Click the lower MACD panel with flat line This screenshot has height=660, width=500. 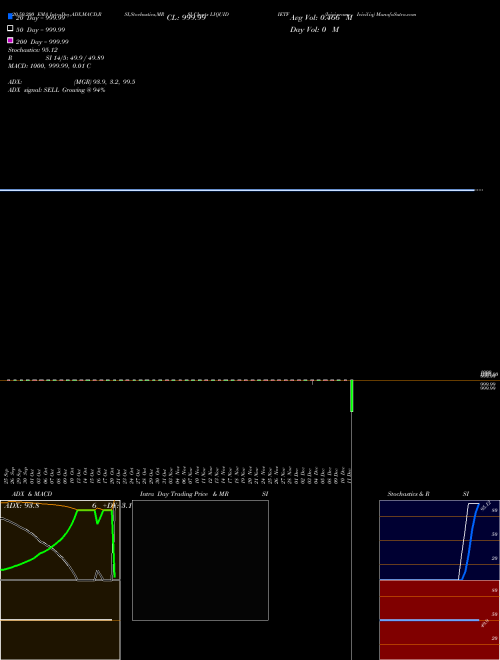60,620
